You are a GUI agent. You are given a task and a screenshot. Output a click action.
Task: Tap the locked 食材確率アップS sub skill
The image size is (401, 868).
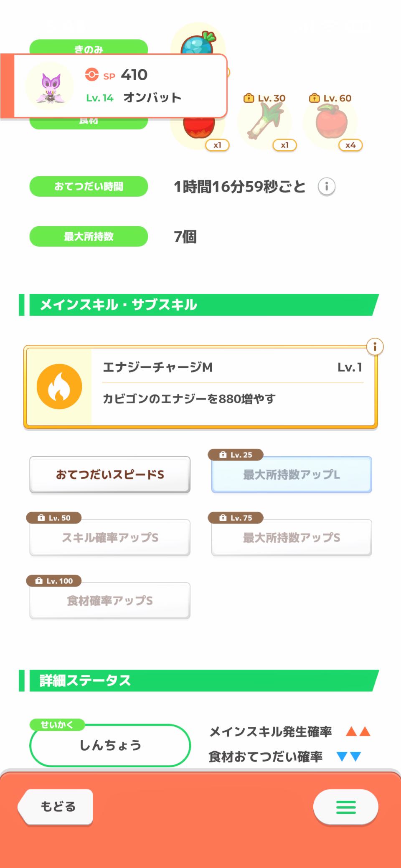click(110, 601)
